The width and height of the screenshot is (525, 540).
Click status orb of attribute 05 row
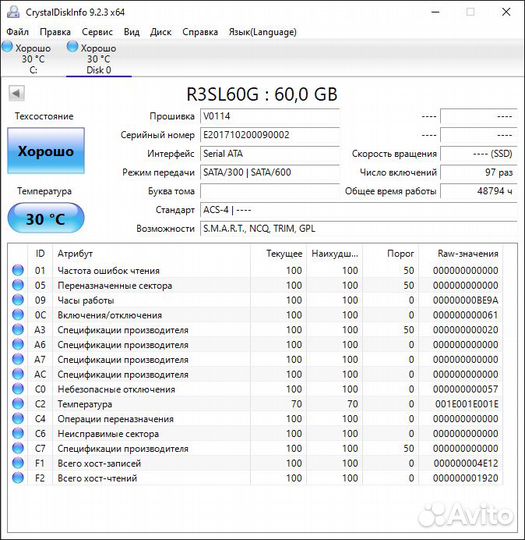coord(18,285)
